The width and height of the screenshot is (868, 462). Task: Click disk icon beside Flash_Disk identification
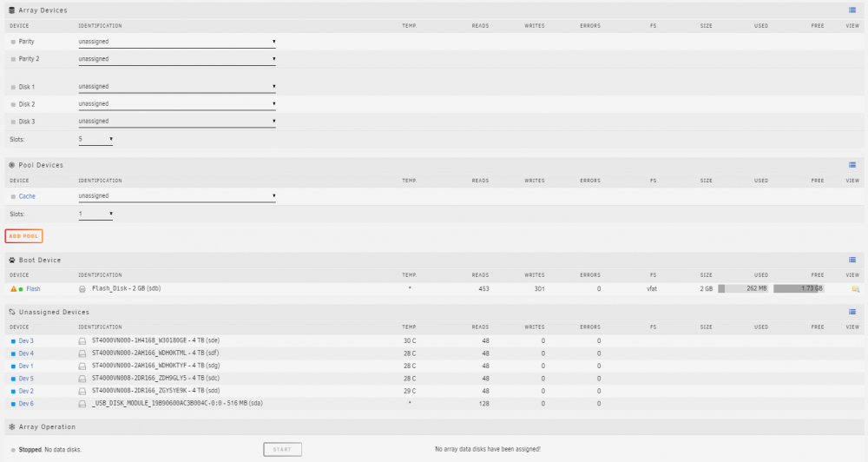[82, 288]
